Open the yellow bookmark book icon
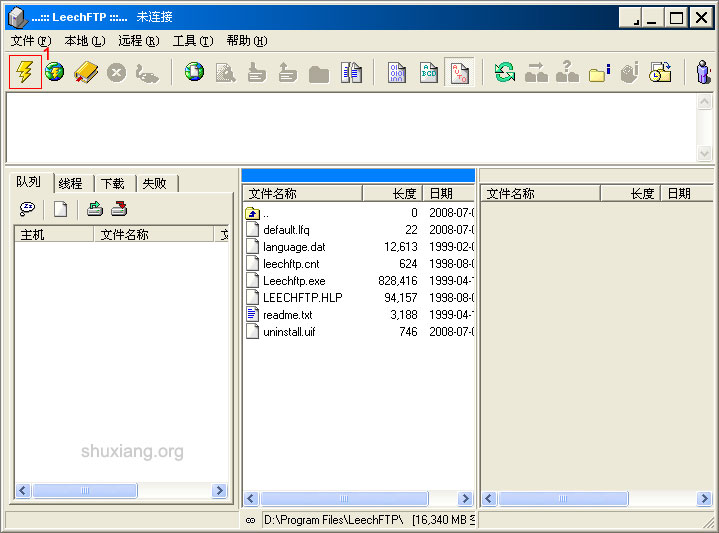The height and width of the screenshot is (533, 719). coord(86,72)
